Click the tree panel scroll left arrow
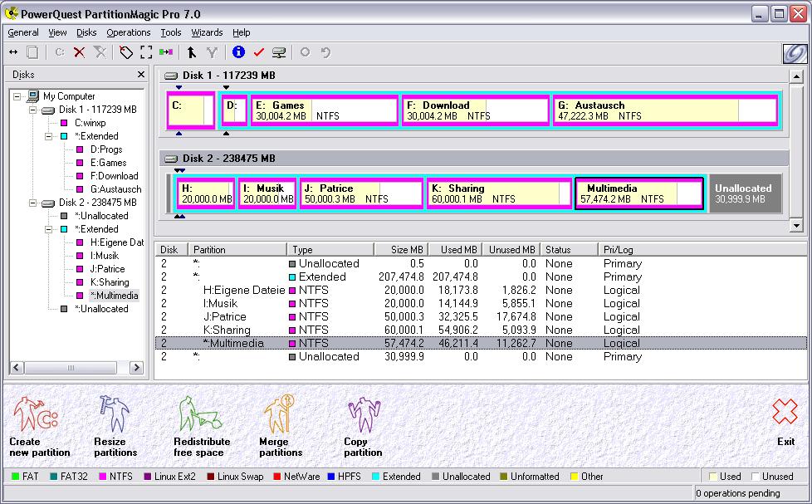812x504 pixels. point(16,368)
